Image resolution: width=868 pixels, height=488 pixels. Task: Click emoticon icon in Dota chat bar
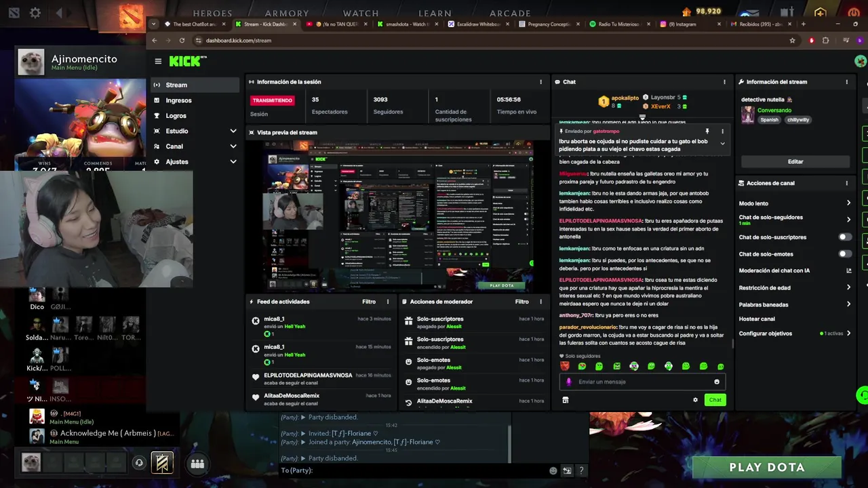click(x=553, y=470)
